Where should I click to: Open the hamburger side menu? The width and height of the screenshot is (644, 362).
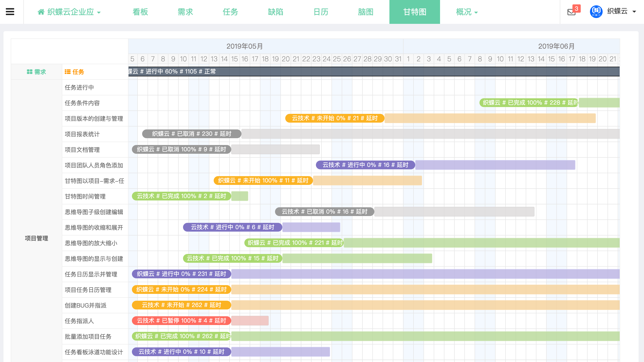click(x=10, y=12)
